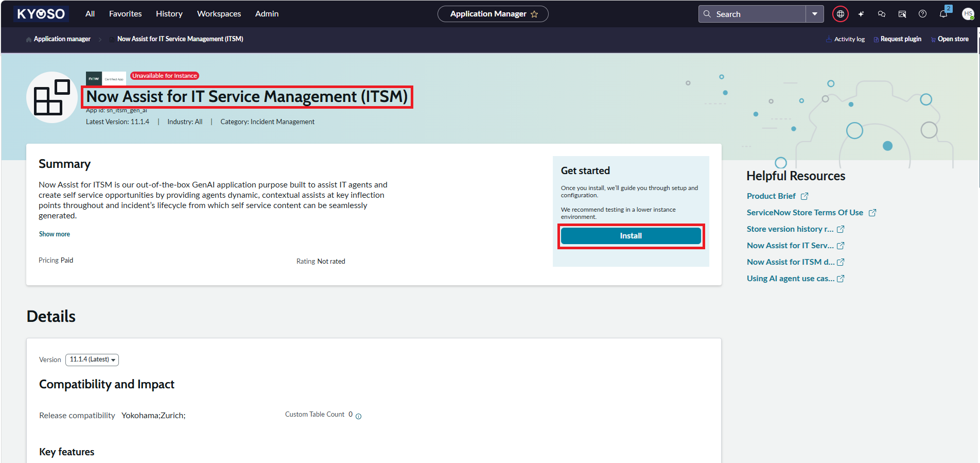Expand the search options dropdown arrow
The width and height of the screenshot is (980, 463).
(815, 14)
